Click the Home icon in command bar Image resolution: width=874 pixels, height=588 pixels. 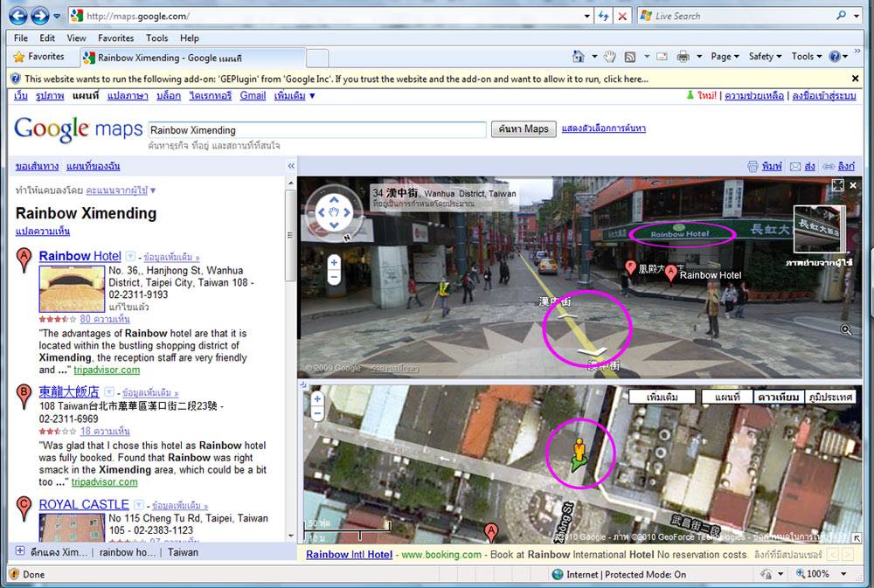pos(579,56)
